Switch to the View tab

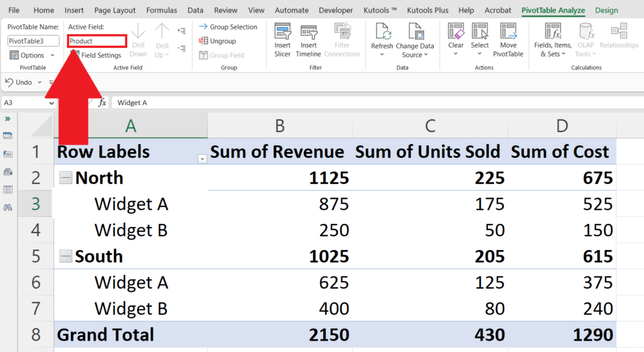(x=257, y=10)
